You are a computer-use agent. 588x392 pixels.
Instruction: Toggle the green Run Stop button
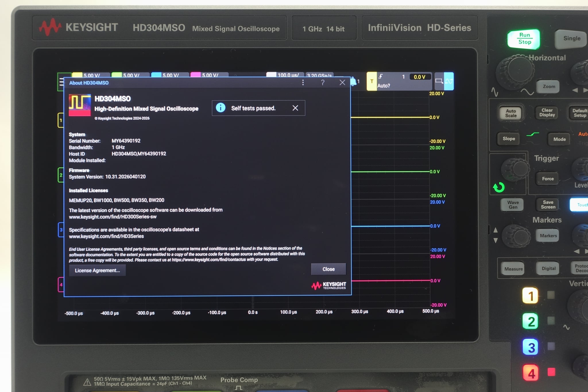pos(524,38)
